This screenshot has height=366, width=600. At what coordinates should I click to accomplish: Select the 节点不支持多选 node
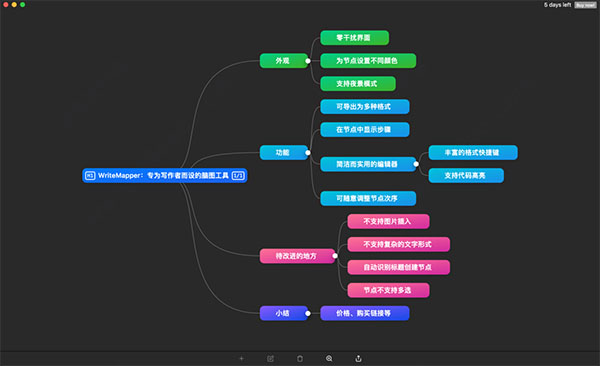[x=388, y=290]
